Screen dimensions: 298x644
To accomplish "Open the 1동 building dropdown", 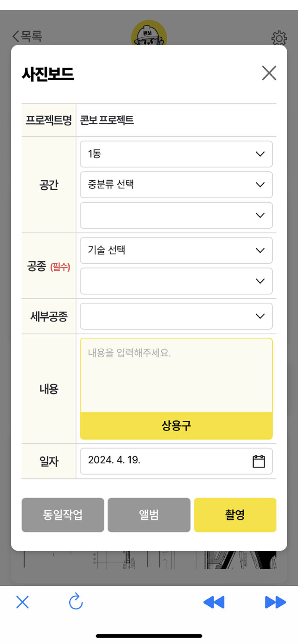I will pyautogui.click(x=176, y=154).
